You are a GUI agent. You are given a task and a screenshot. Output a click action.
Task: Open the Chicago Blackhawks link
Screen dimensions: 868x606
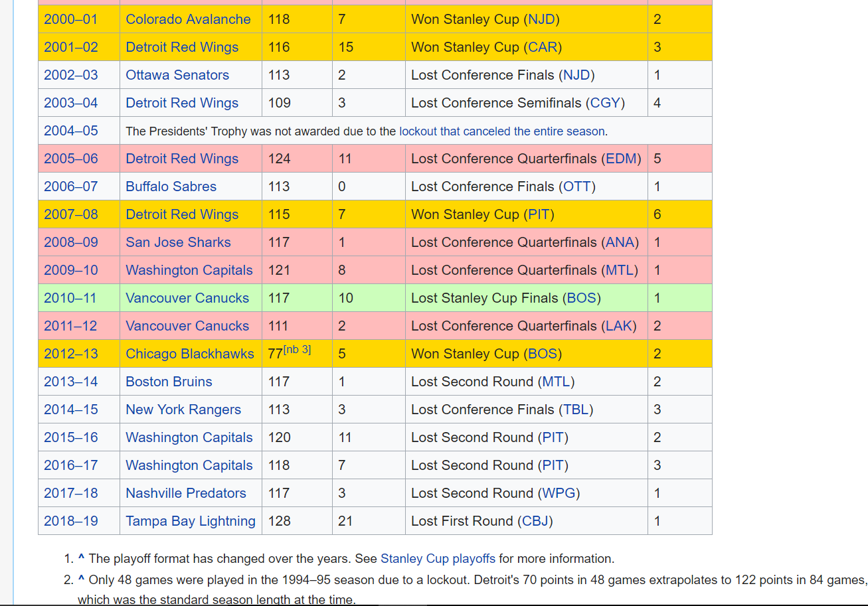coord(190,354)
